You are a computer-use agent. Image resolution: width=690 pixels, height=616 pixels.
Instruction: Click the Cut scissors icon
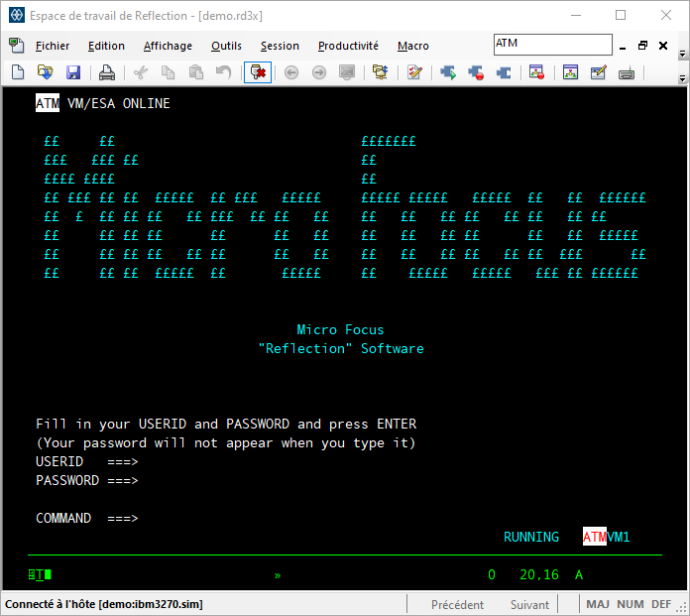141,72
